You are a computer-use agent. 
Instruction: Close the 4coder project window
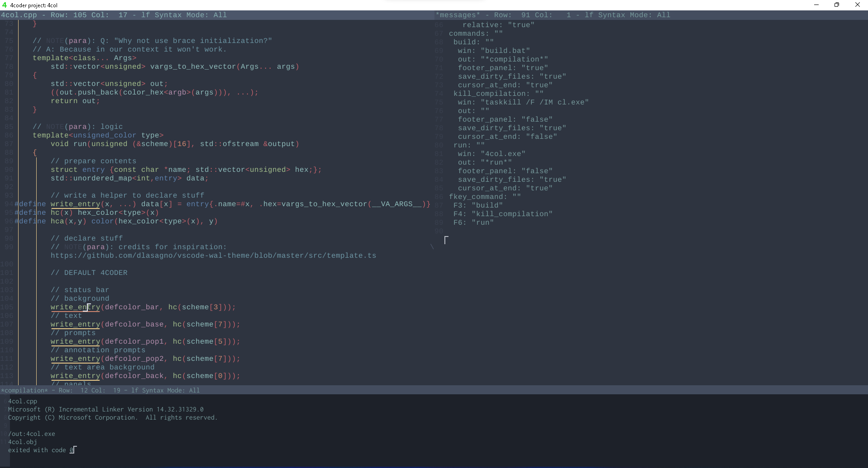tap(858, 5)
